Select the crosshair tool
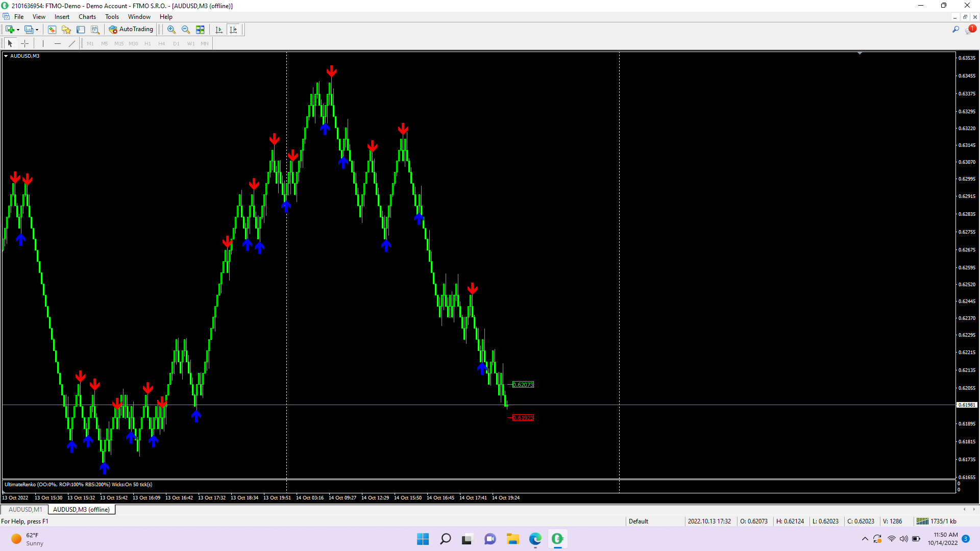Image resolution: width=980 pixels, height=551 pixels. click(24, 43)
